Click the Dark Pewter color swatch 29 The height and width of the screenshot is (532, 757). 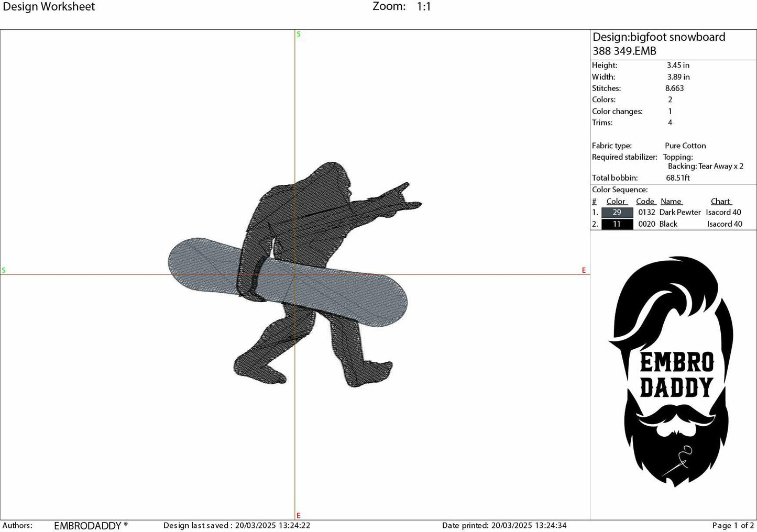click(x=617, y=213)
